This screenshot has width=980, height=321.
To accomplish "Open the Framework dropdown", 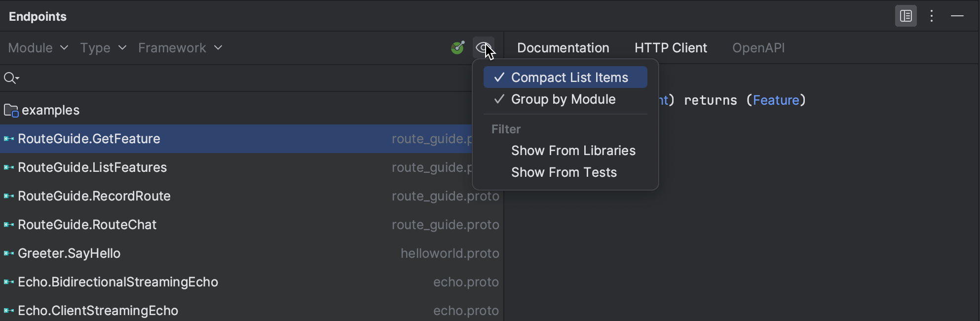I will coord(179,47).
